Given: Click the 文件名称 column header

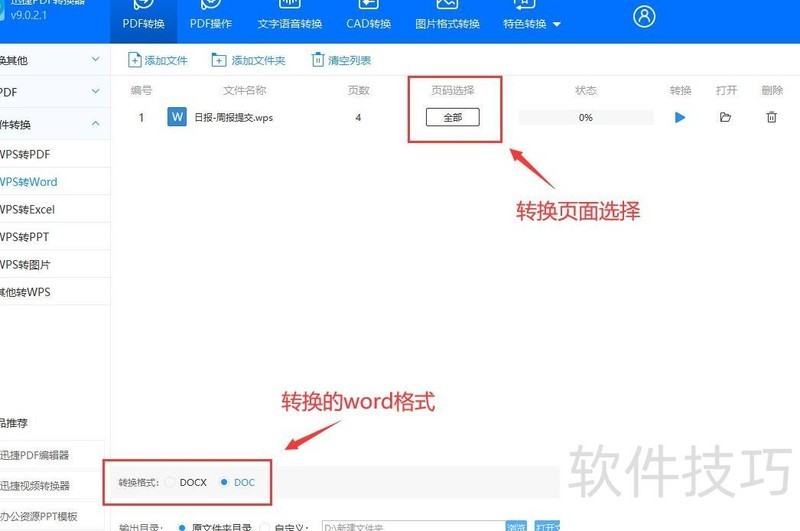Looking at the screenshot, I should point(244,90).
